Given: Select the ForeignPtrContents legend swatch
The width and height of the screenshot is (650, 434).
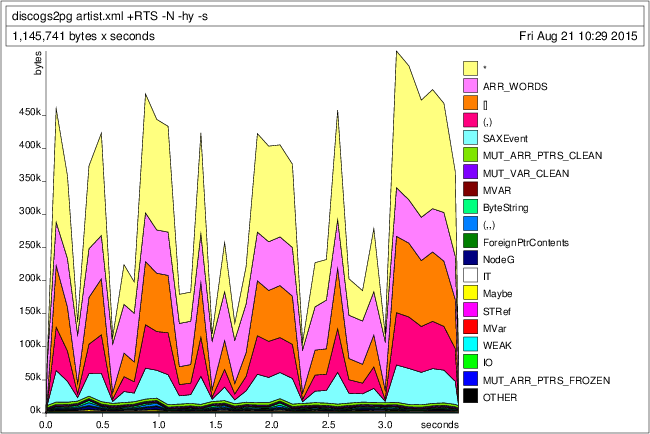Looking at the screenshot, I should [470, 242].
